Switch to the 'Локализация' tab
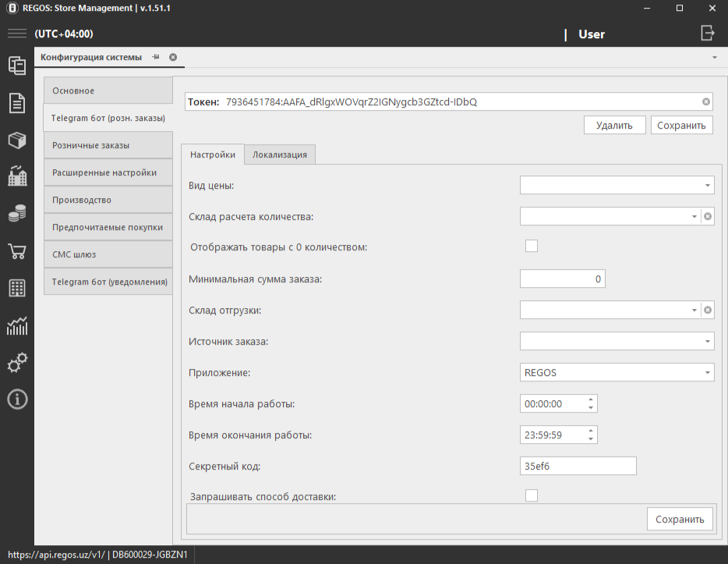The height and width of the screenshot is (564, 728). coord(279,154)
